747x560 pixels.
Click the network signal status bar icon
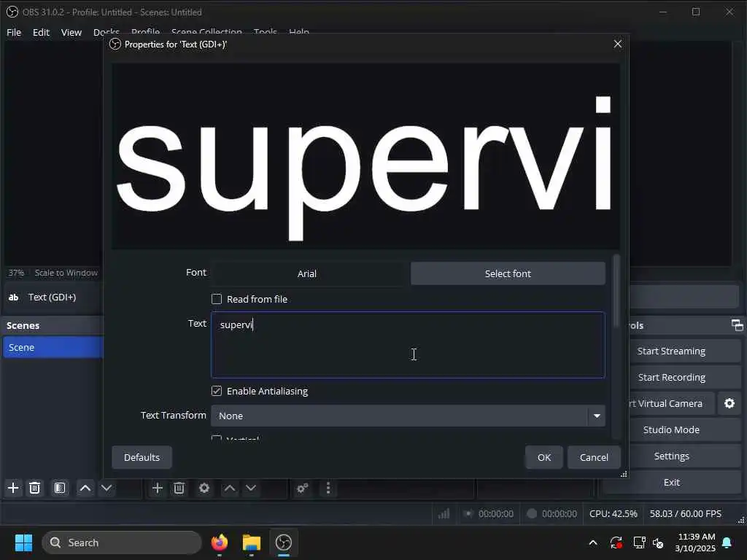click(x=444, y=514)
